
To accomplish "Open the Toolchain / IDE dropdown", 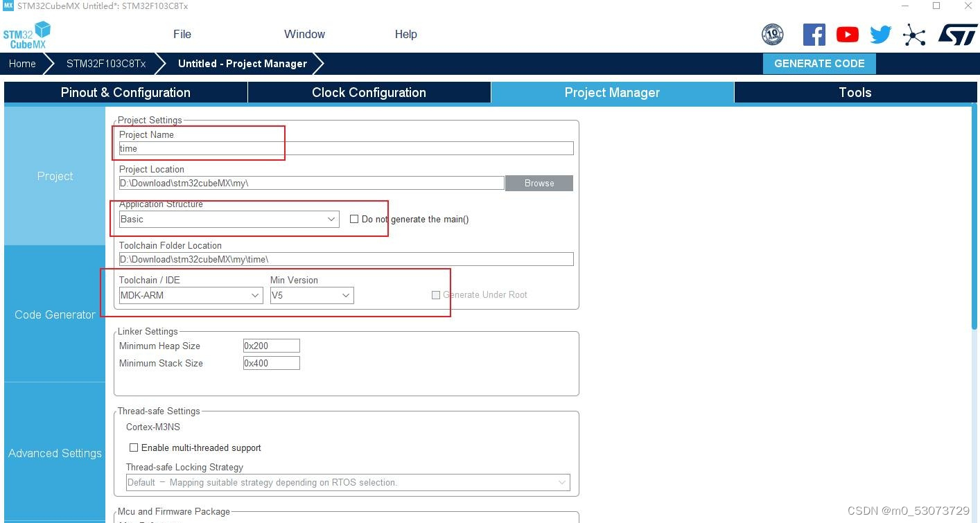I will point(191,295).
